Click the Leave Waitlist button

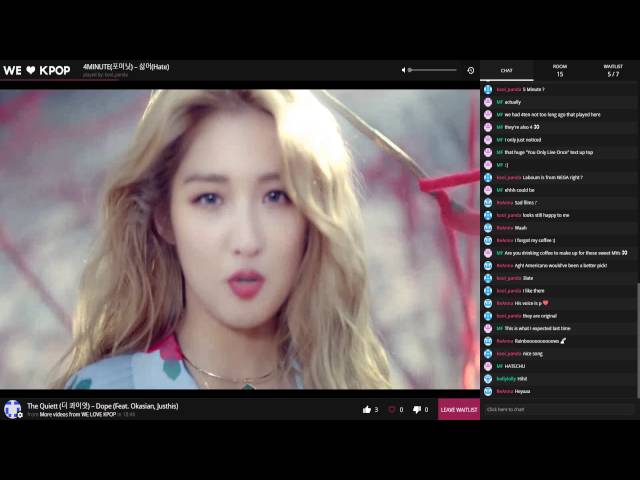pos(459,409)
